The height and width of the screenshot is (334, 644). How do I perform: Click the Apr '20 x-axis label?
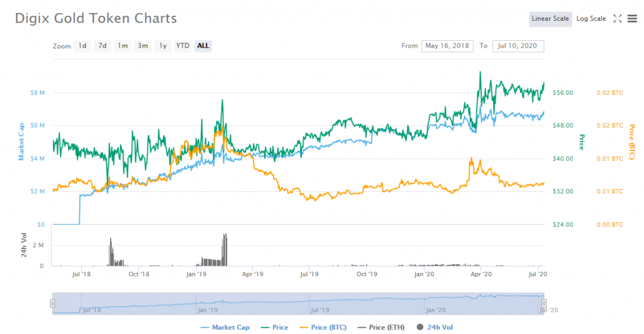481,274
